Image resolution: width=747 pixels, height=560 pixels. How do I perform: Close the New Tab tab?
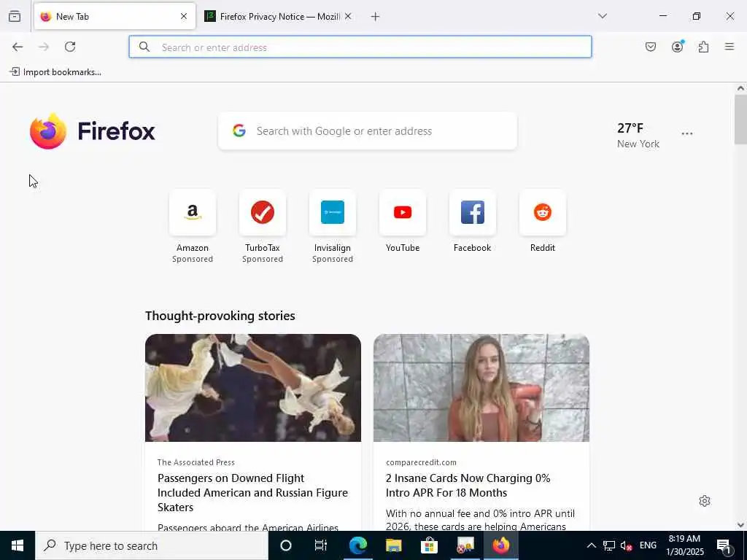tap(184, 17)
